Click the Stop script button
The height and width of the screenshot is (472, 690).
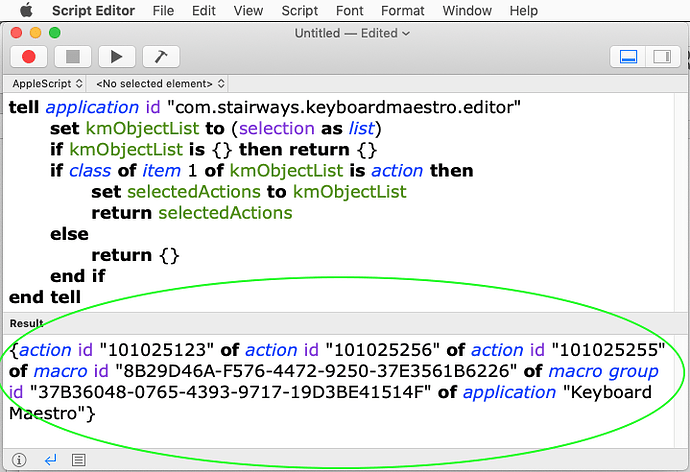point(73,57)
